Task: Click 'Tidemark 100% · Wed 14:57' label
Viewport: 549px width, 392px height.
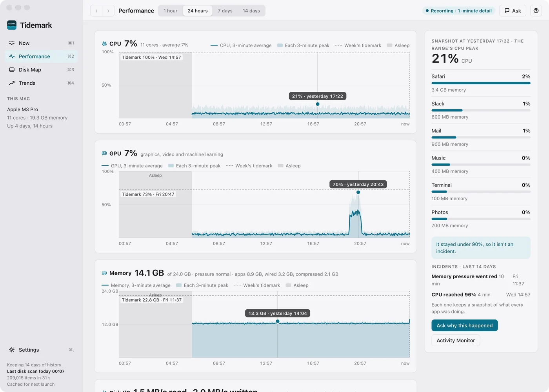Action: [151, 57]
